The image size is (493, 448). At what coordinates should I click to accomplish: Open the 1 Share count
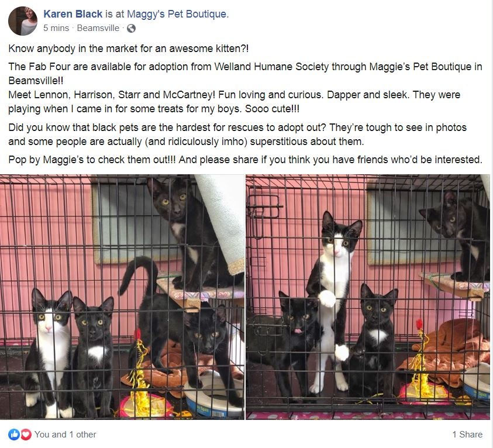[x=467, y=434]
